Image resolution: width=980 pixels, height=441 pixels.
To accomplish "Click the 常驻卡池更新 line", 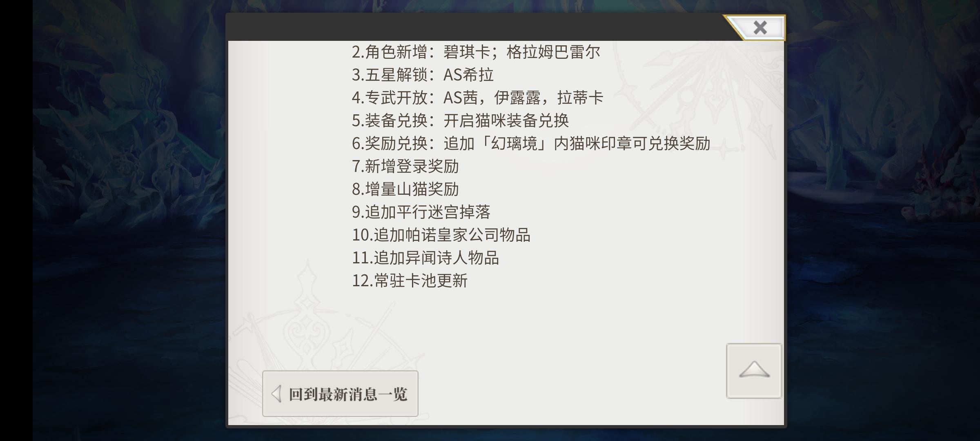I will click(x=410, y=281).
